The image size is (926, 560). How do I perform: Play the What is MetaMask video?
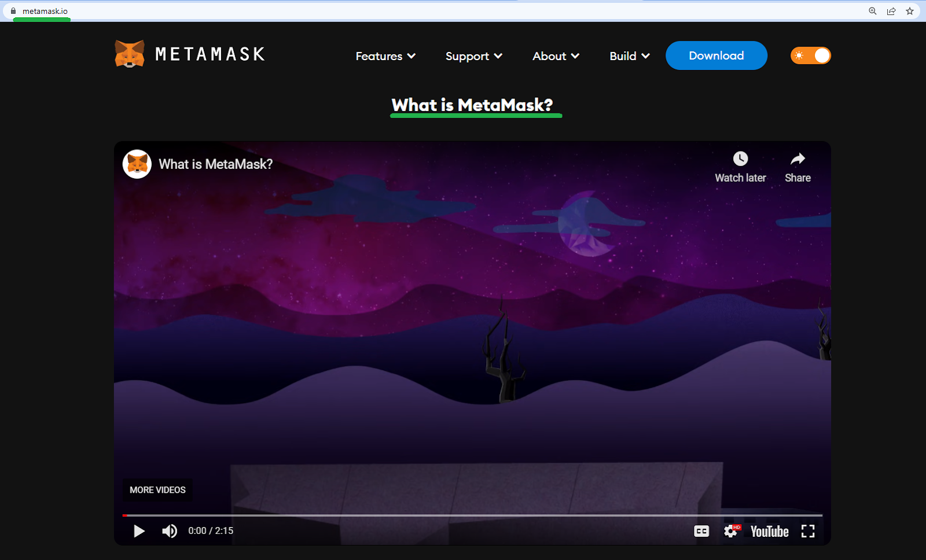139,531
